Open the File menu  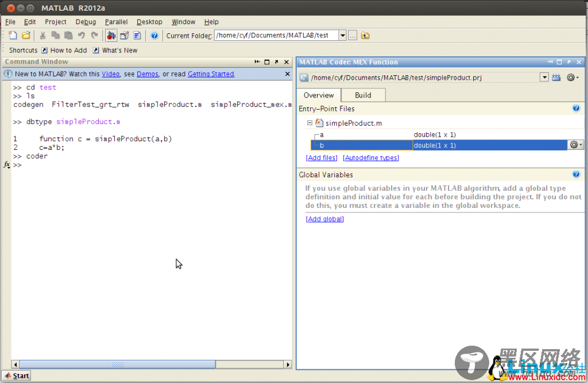coord(10,22)
